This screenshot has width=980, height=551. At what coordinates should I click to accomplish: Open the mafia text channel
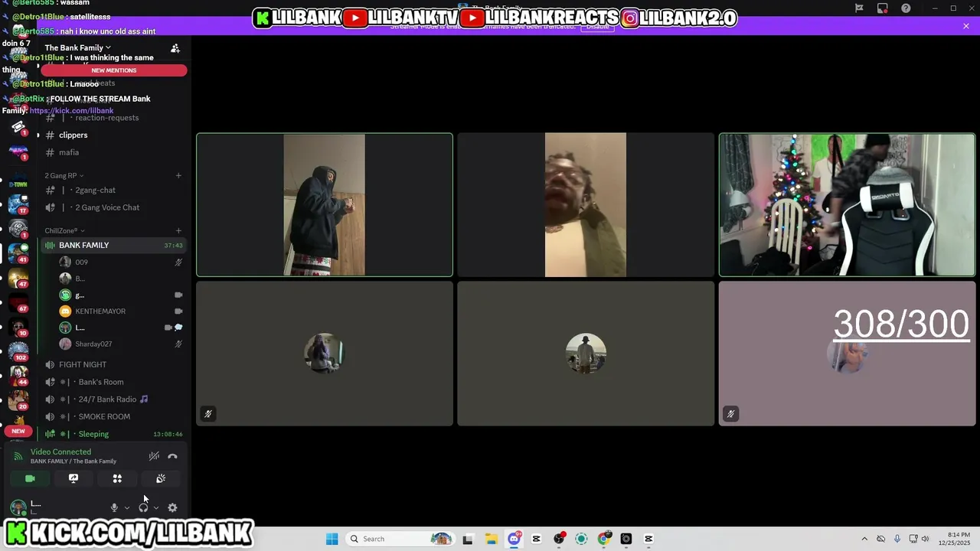pyautogui.click(x=113, y=152)
